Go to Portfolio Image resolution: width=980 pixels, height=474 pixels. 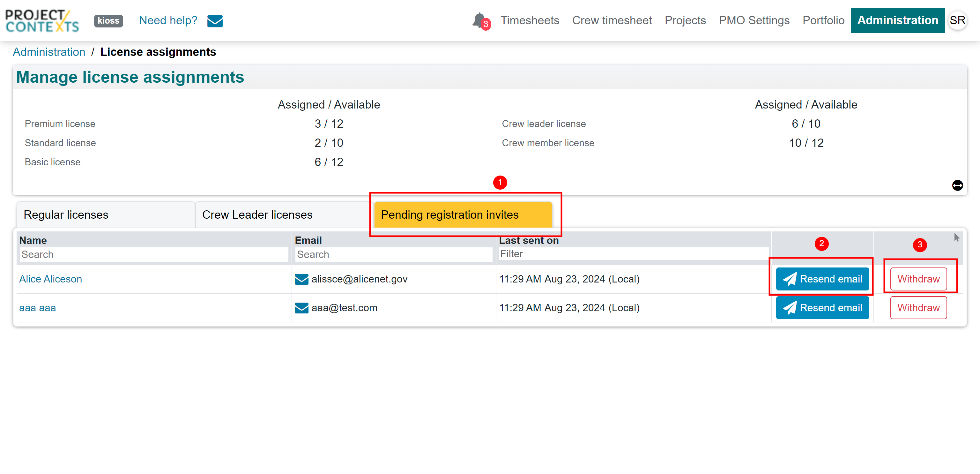[823, 20]
